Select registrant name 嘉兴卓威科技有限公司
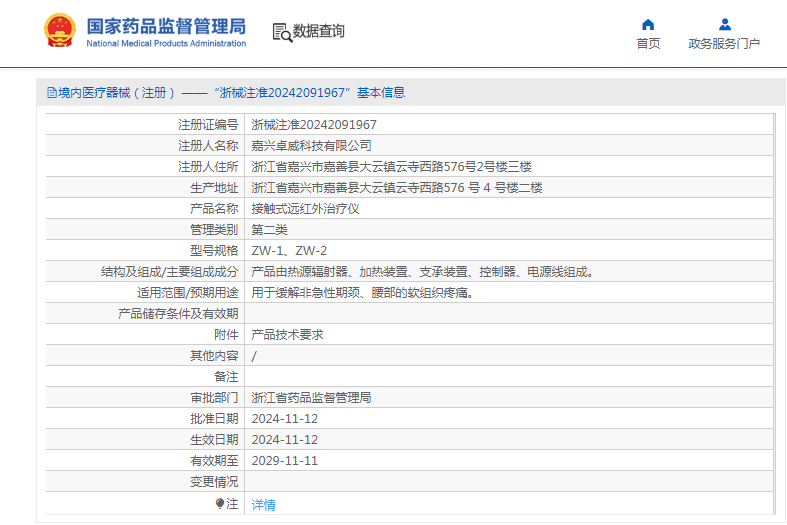The image size is (787, 525). [x=311, y=146]
